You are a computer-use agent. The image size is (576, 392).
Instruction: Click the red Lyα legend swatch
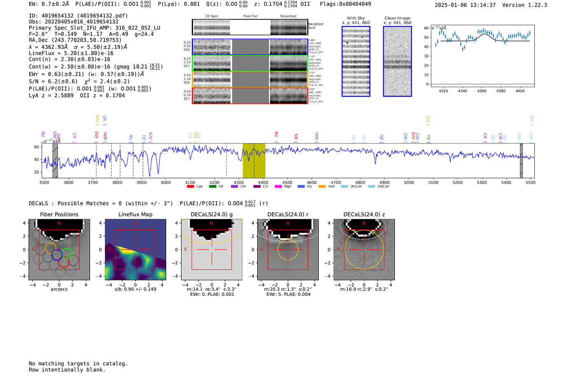(x=190, y=186)
